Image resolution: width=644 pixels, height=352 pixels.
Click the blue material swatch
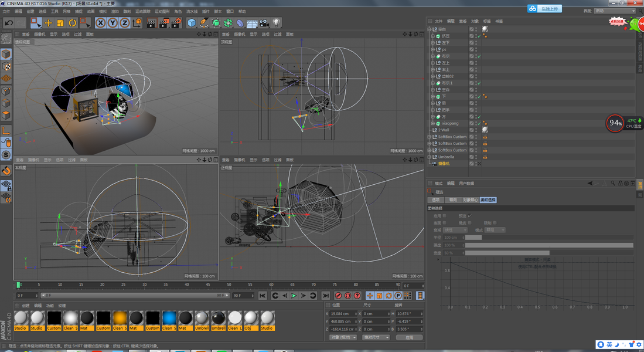click(x=169, y=318)
